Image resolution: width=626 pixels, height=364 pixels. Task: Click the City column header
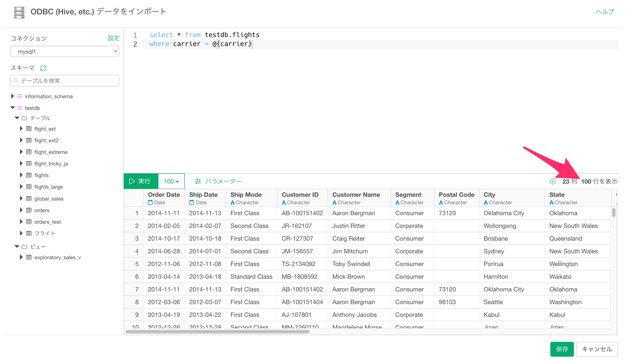(x=512, y=198)
